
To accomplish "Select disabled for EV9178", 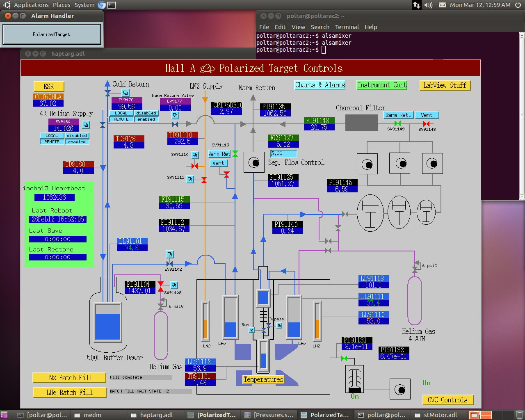I will pos(146,113).
